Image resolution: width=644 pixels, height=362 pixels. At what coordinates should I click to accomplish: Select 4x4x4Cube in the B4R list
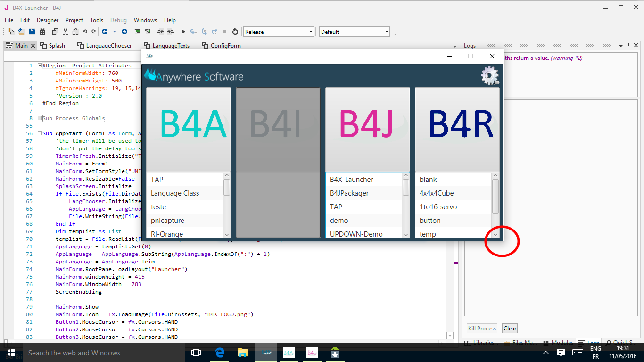coord(453,193)
